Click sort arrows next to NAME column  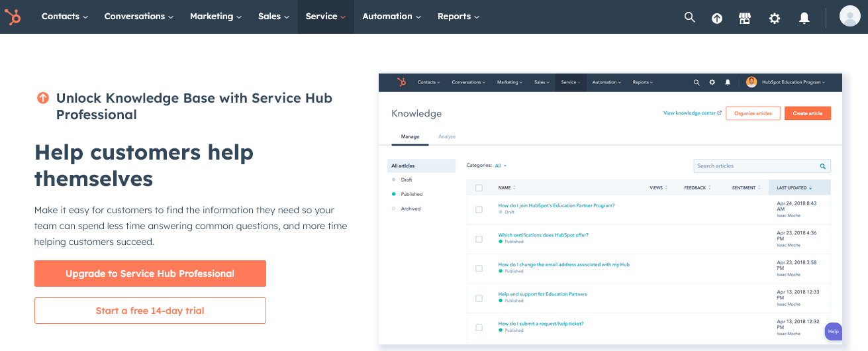(x=514, y=188)
